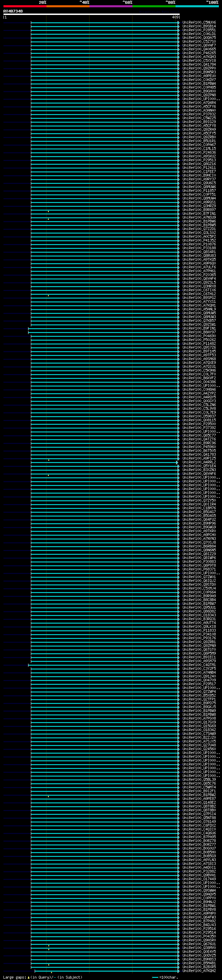Click the UniRef100_C0H8A6 label
The image size is (222, 980).
tap(199, 390)
